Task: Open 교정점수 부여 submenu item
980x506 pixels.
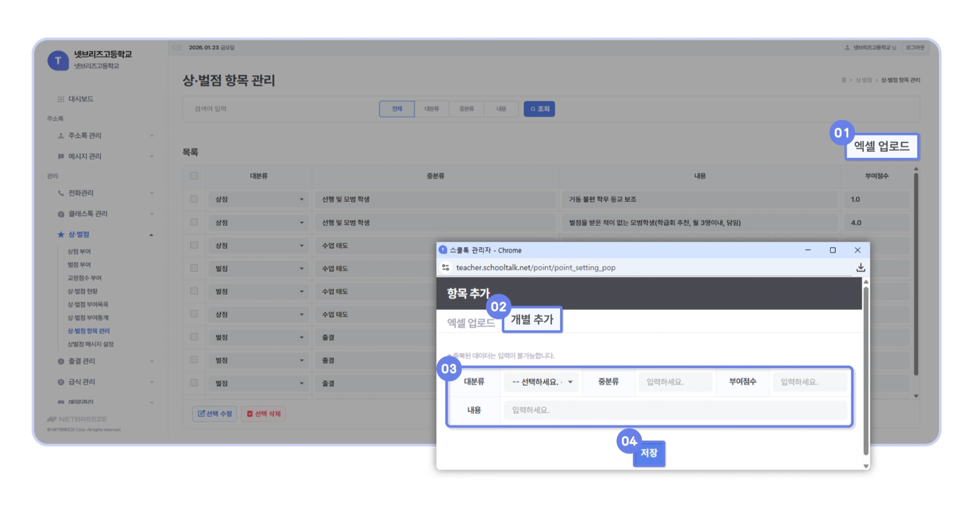Action: tap(85, 278)
